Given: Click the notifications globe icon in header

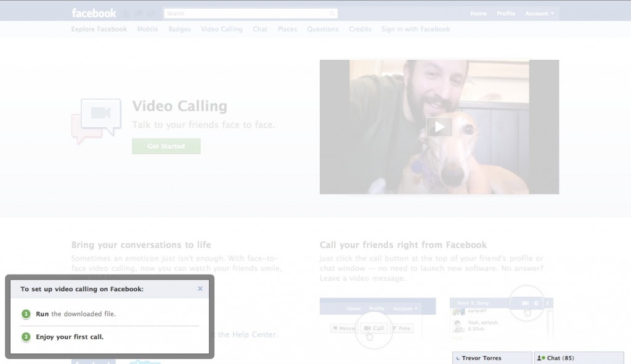Looking at the screenshot, I should 151,14.
